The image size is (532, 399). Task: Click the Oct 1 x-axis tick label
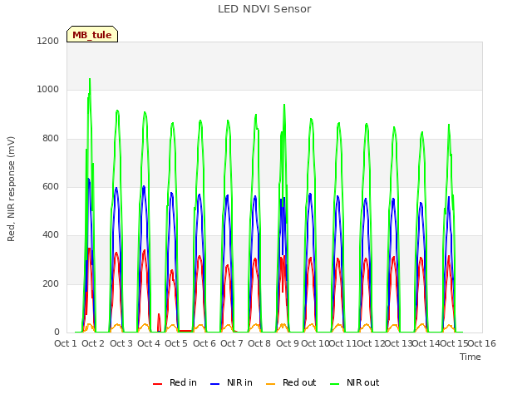66,343
